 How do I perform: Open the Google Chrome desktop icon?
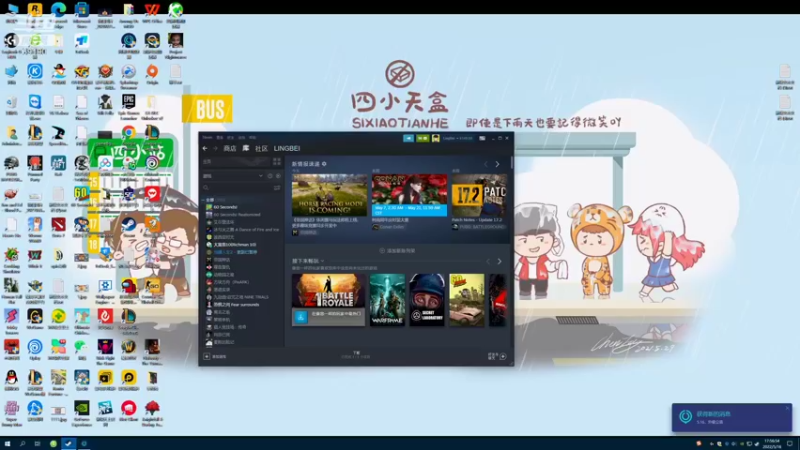point(129,133)
